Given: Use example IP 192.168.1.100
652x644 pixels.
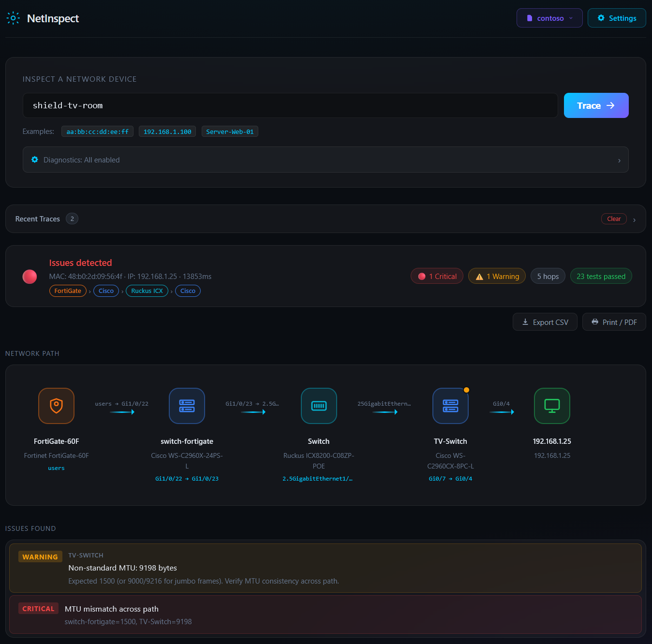Looking at the screenshot, I should point(167,132).
